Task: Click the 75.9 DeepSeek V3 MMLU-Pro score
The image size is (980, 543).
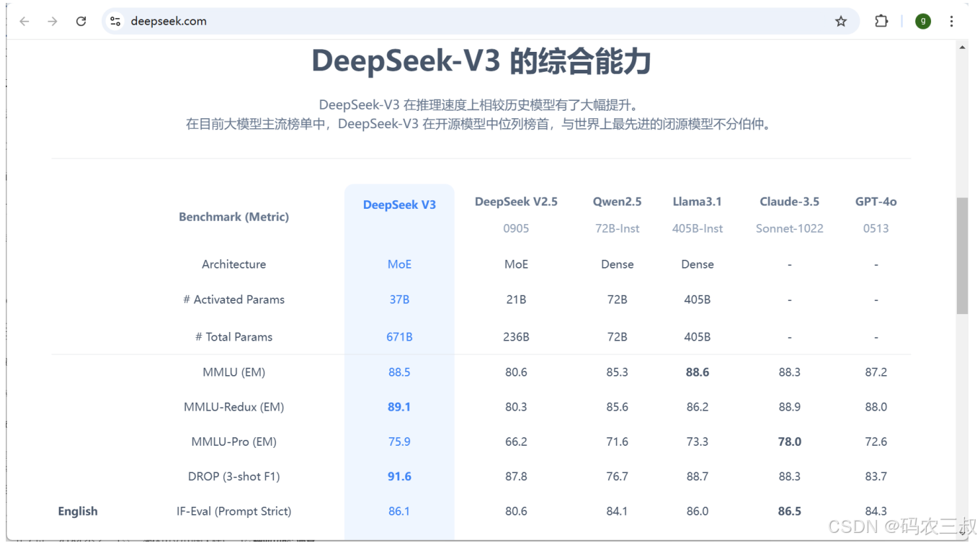Action: [x=399, y=441]
